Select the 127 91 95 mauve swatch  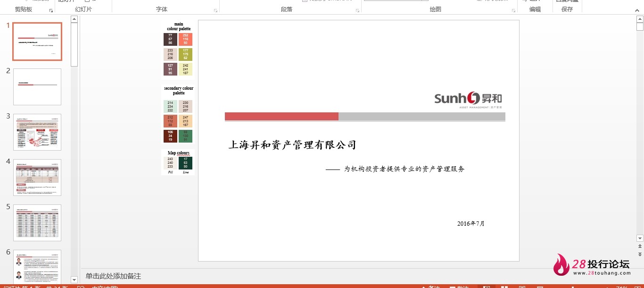(170, 69)
